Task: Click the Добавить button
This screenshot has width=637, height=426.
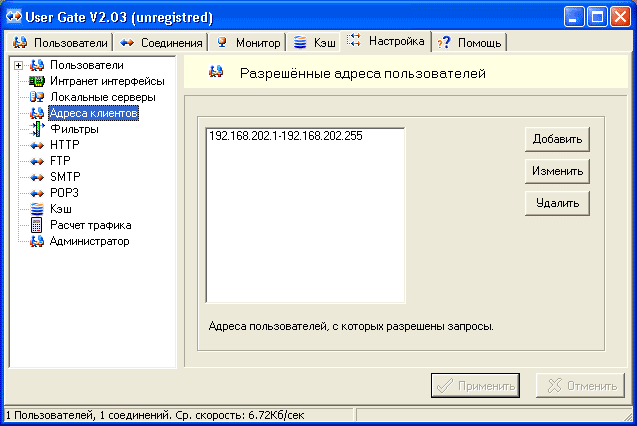Action: click(557, 139)
